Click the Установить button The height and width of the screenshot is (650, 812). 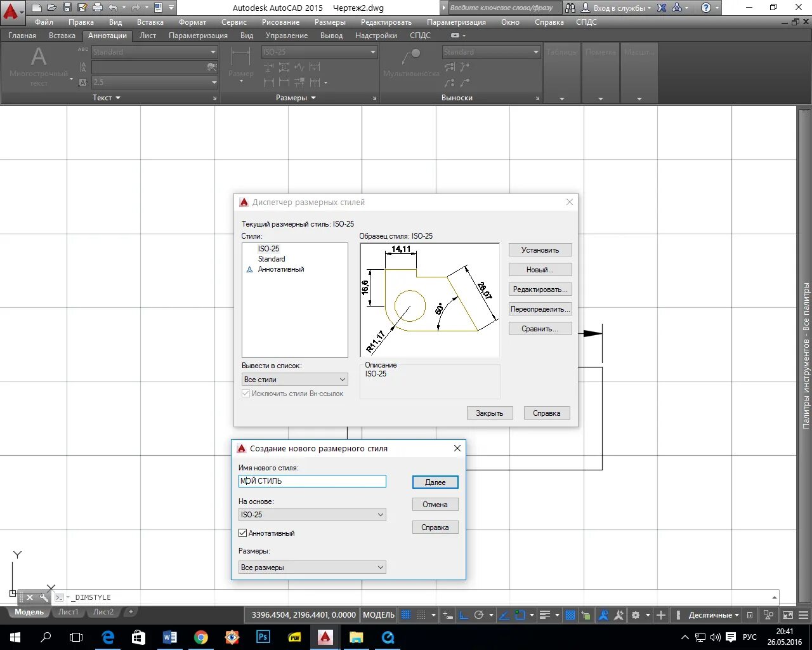540,250
